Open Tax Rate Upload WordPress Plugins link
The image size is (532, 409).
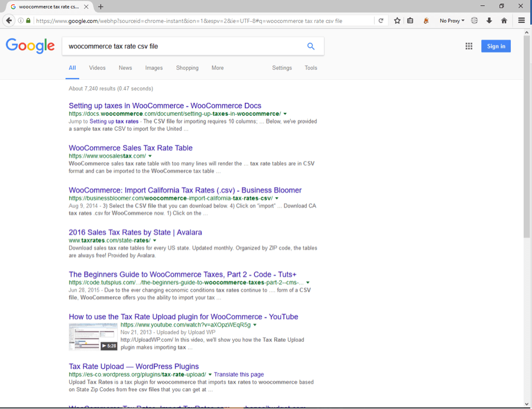[134, 366]
